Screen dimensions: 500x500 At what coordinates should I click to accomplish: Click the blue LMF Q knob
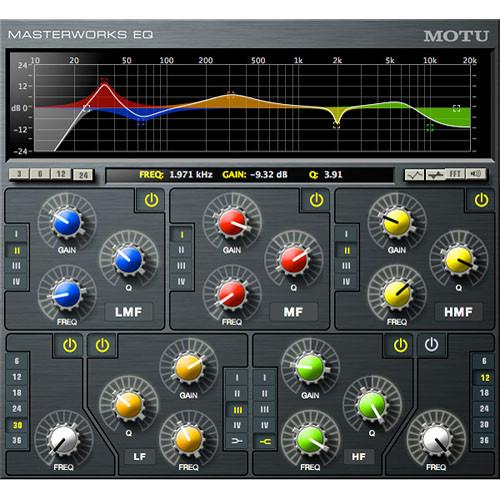click(129, 260)
